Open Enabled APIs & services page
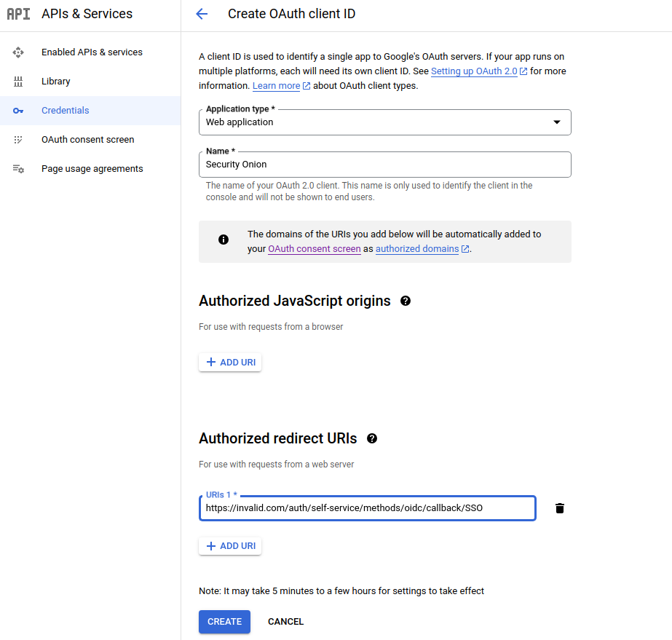This screenshot has width=672, height=640. [x=92, y=52]
